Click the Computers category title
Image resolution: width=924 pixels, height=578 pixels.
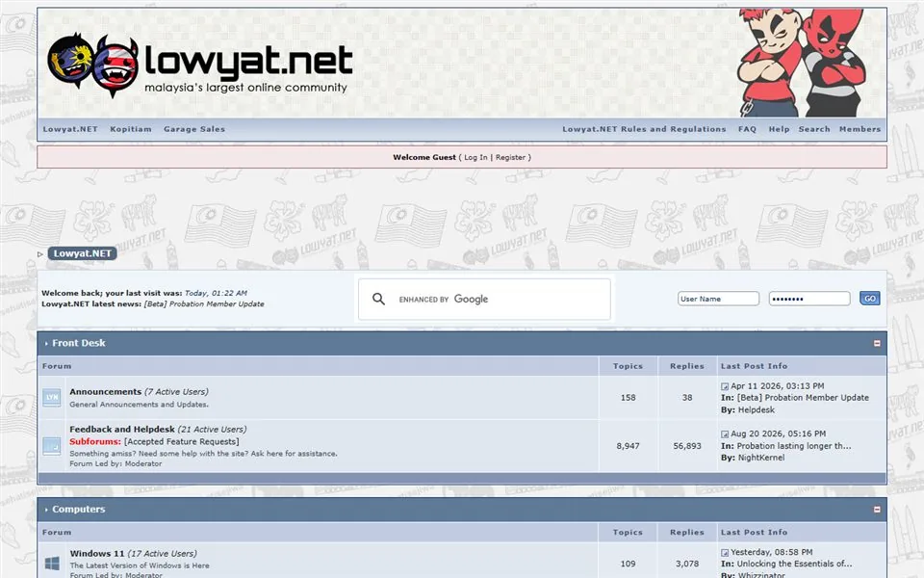tap(78, 510)
